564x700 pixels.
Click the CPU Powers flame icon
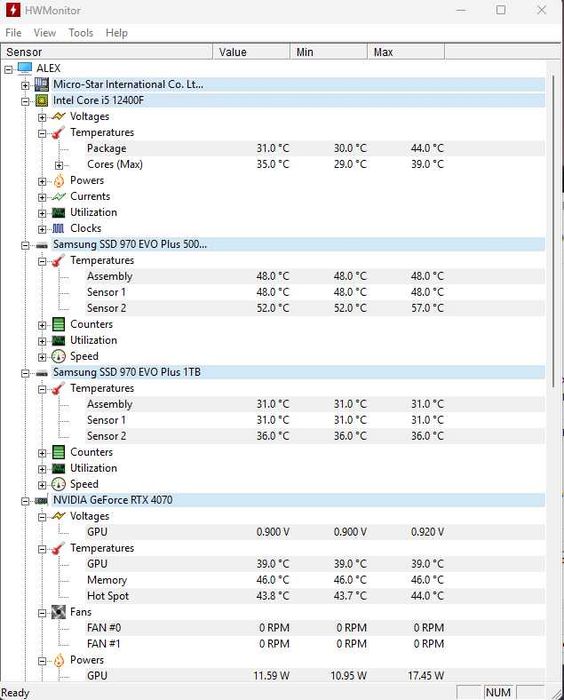(59, 180)
